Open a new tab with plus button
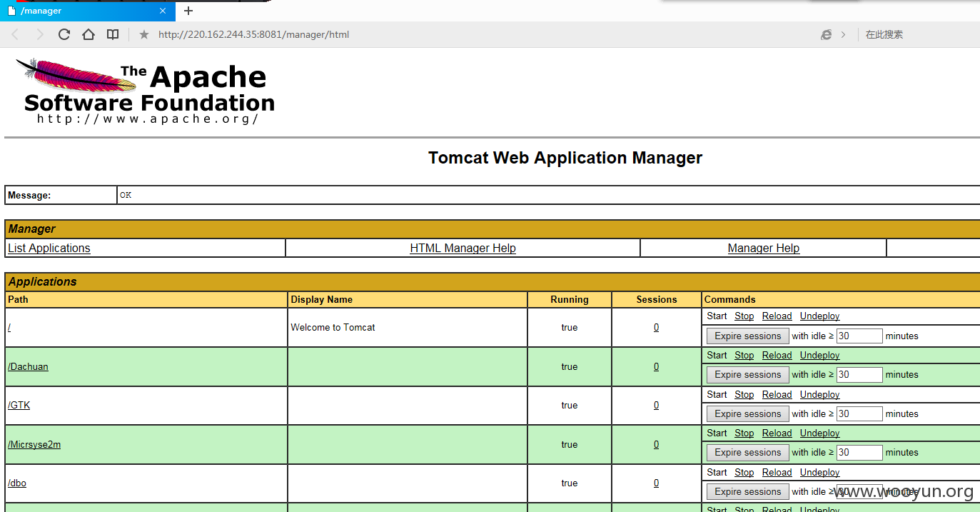Viewport: 980px width, 512px height. click(x=188, y=11)
